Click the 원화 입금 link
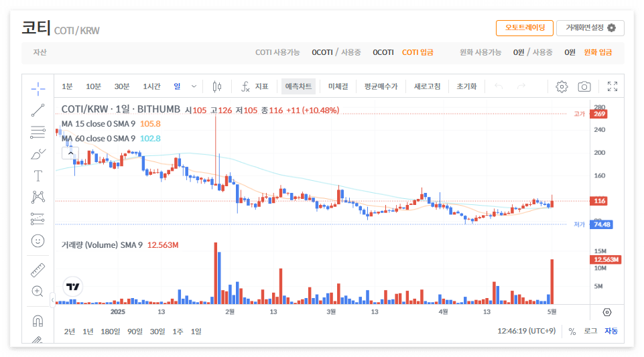 [x=598, y=52]
